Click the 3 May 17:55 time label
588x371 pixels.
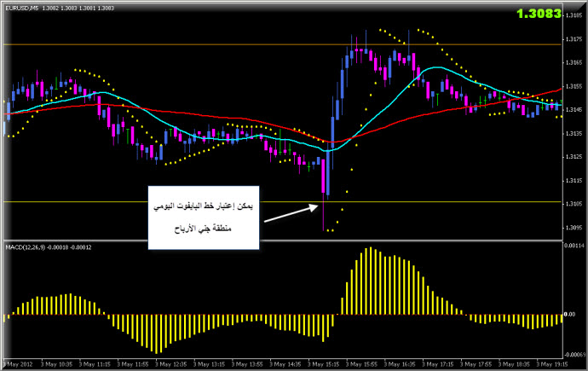tap(476, 364)
